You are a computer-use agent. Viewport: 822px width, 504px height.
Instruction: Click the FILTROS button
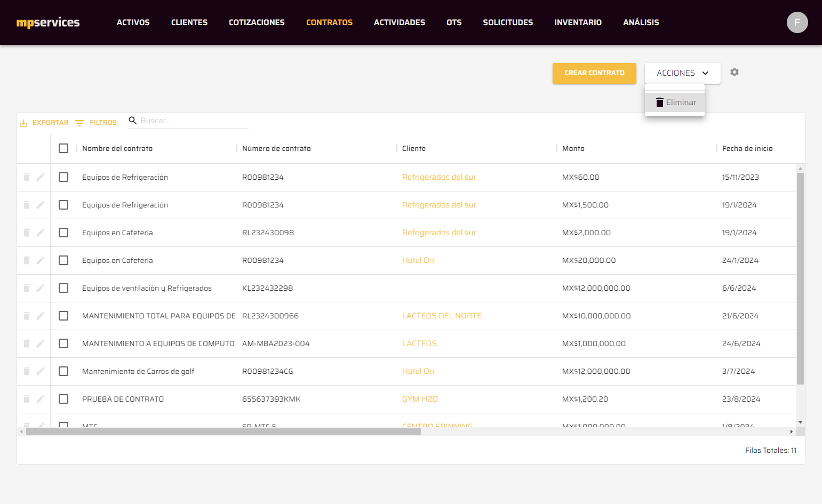click(x=96, y=123)
